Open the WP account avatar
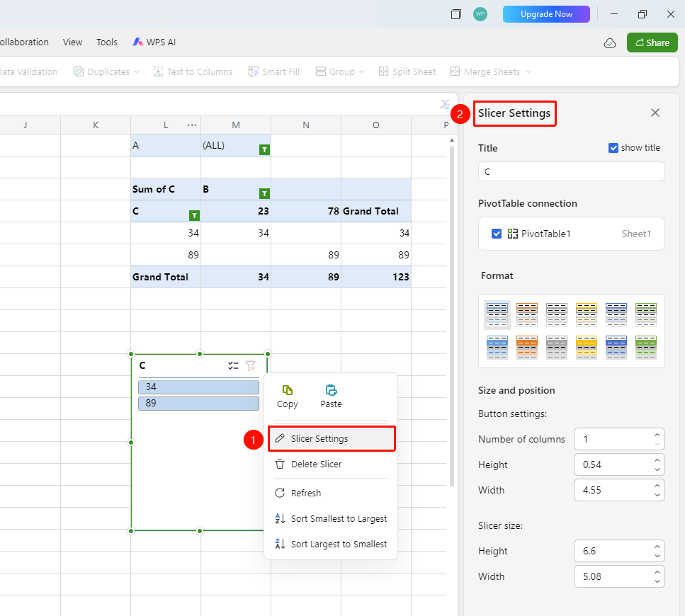 pos(480,14)
